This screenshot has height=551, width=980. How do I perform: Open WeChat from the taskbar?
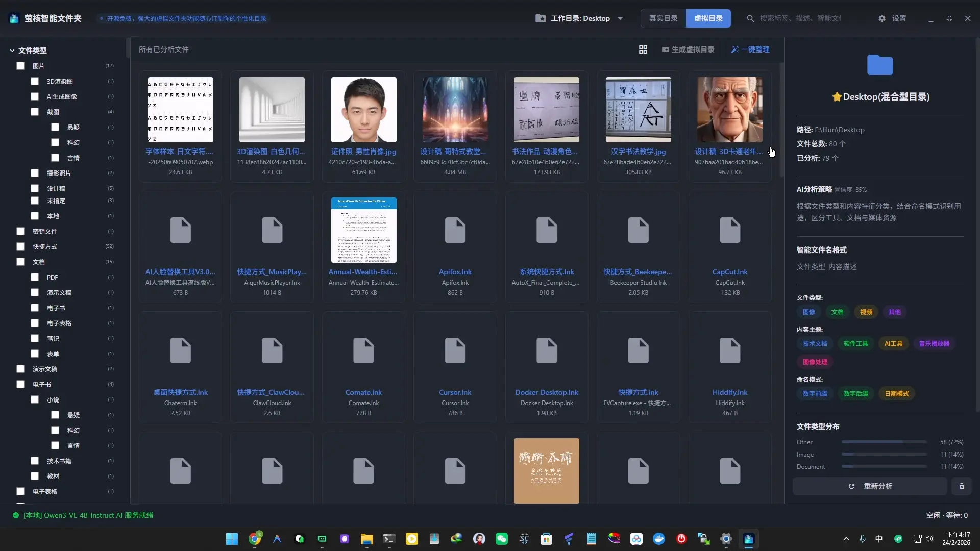pyautogui.click(x=502, y=539)
